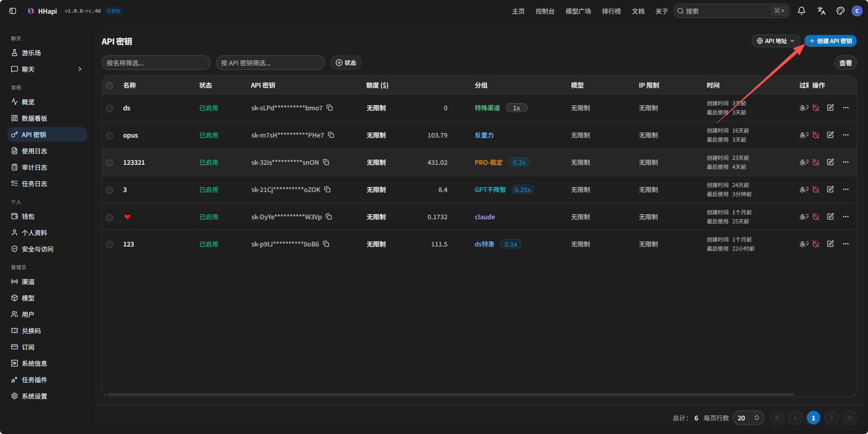Tick the checkbox for the heart row
868x434 pixels.
109,217
